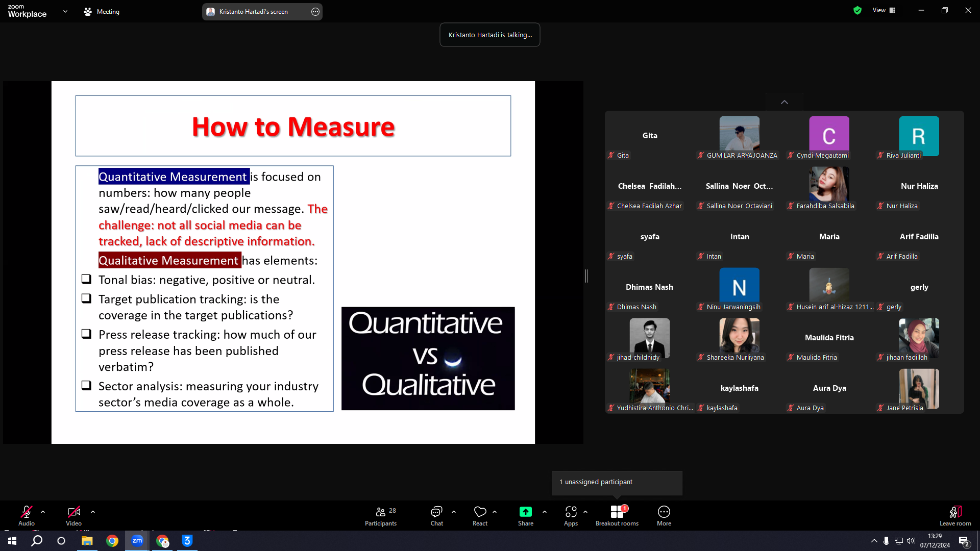
Task: Switch to Zoom app in taskbar
Action: (x=137, y=541)
